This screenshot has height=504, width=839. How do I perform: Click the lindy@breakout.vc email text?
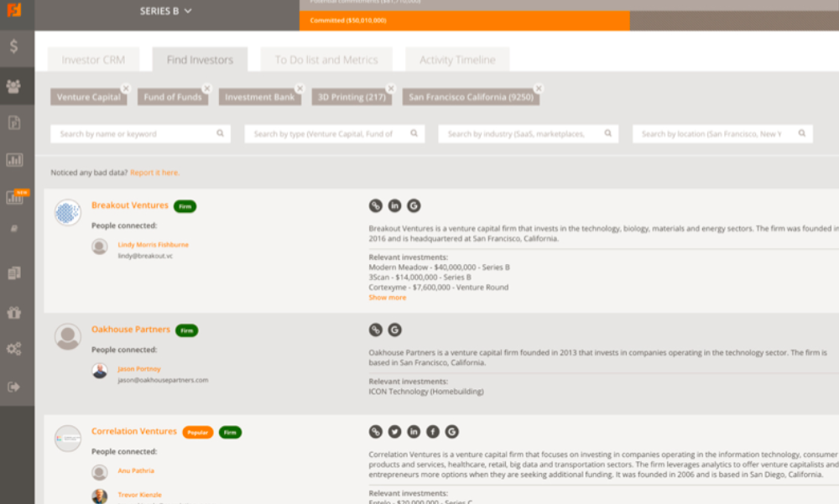coord(145,256)
